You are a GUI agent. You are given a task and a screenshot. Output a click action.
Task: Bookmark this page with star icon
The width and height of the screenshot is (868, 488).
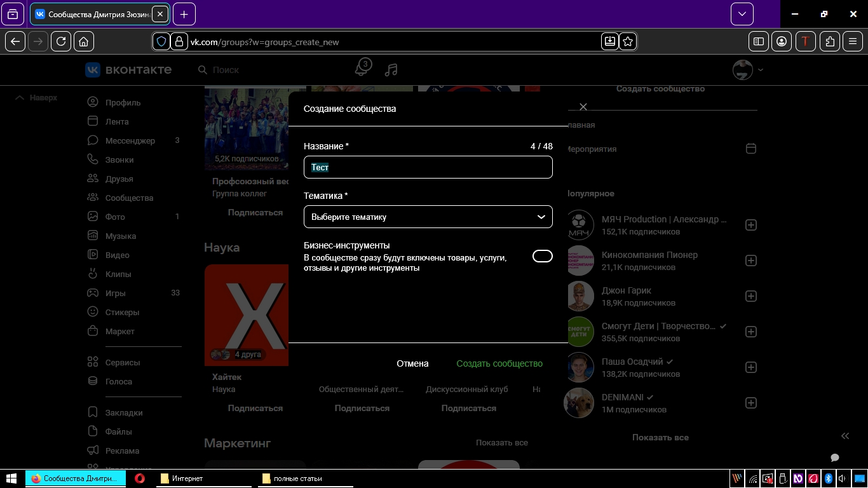pyautogui.click(x=628, y=41)
